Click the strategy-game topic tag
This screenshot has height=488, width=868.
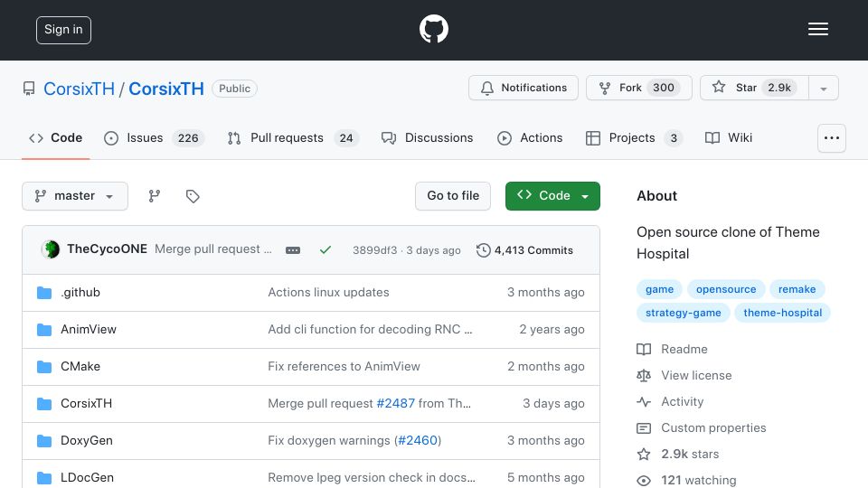[x=684, y=313]
